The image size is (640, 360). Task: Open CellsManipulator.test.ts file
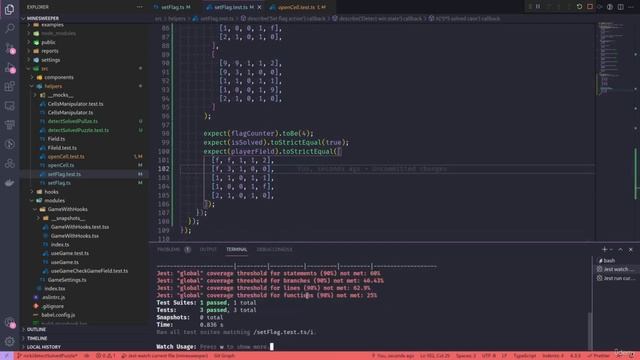coord(76,104)
